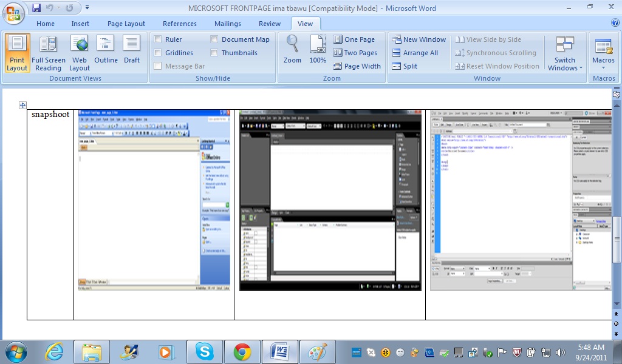
Task: Open the Zoom dialog
Action: [x=292, y=50]
